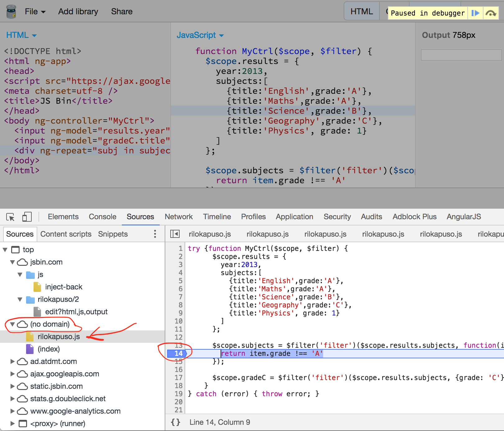Open Sources panel more options menu
The image size is (504, 431).
(155, 234)
